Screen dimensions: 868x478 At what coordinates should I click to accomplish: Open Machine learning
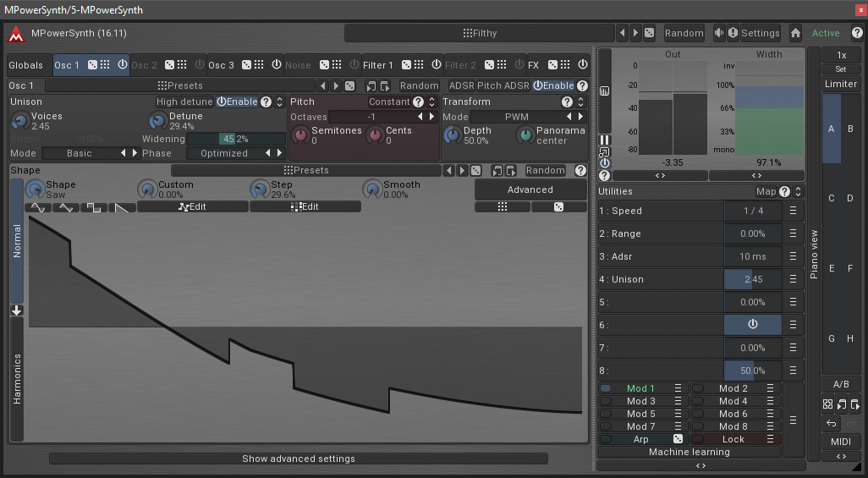[x=689, y=452]
